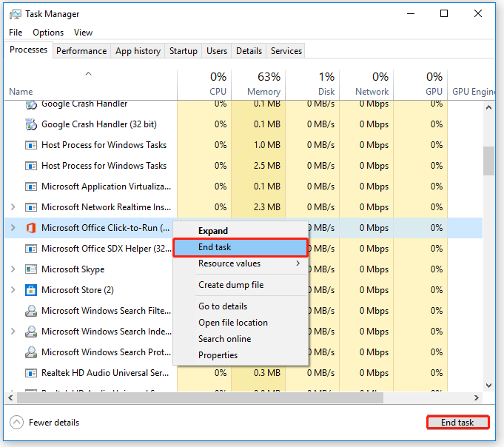
Task: Expand the Microsoft Store (2) process group
Action: [x=13, y=290]
